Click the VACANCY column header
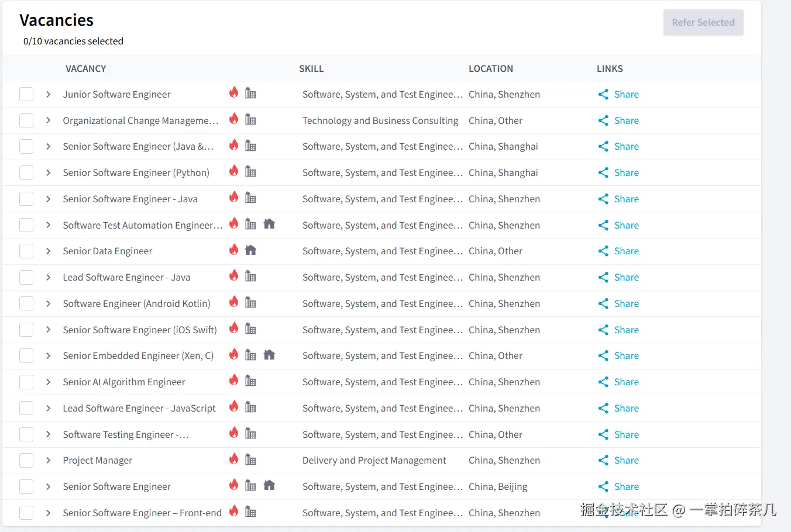This screenshot has height=532, width=791. pos(85,68)
